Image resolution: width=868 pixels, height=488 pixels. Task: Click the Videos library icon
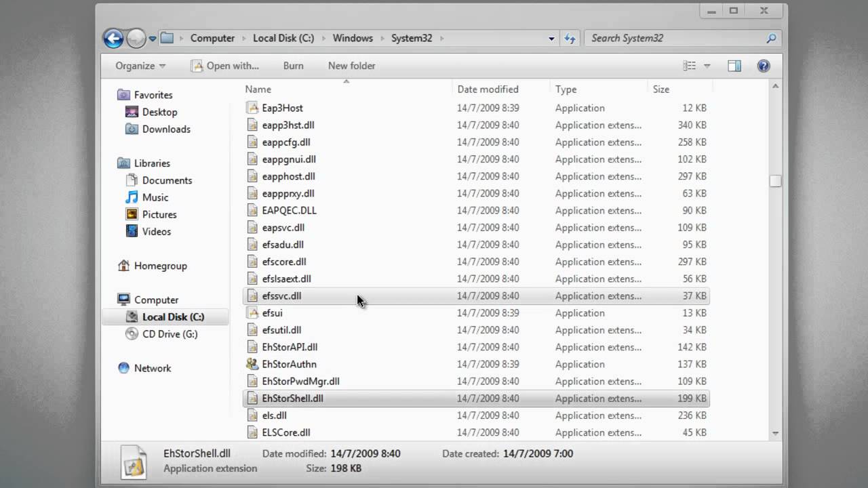[x=132, y=231]
